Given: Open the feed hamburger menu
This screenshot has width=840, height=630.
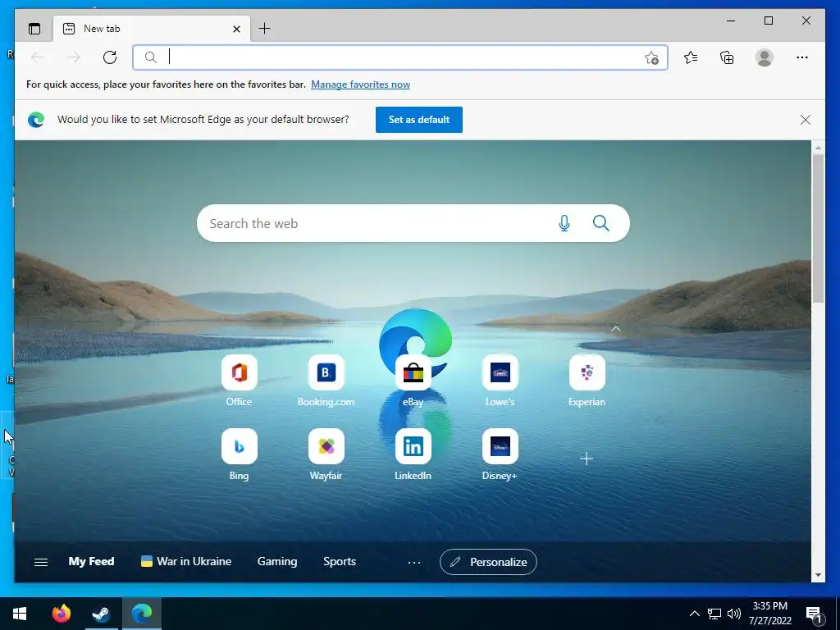Looking at the screenshot, I should pos(41,561).
